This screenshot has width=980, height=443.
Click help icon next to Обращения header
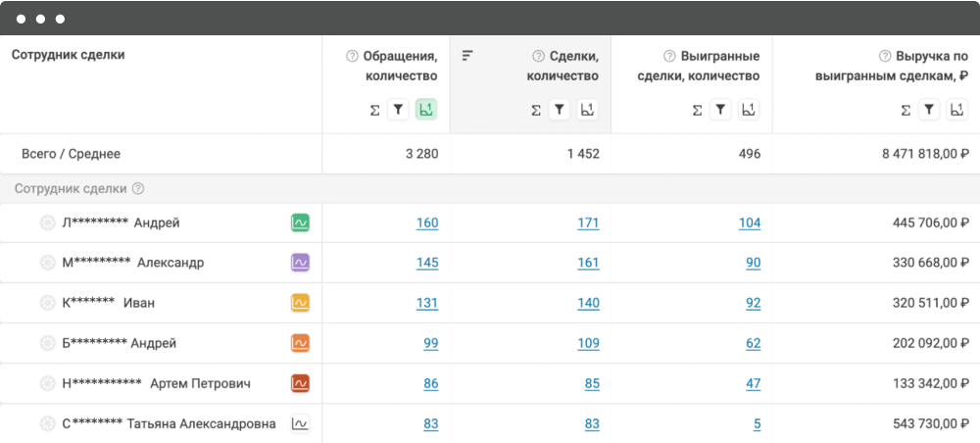(x=353, y=56)
